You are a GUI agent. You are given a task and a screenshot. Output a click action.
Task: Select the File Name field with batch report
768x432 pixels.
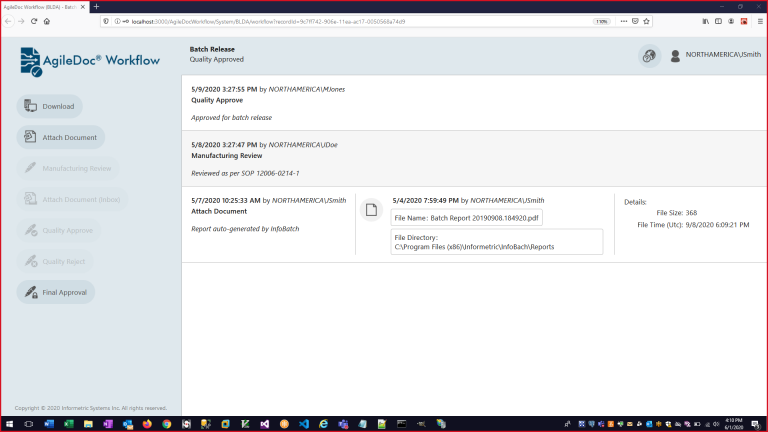pos(466,217)
